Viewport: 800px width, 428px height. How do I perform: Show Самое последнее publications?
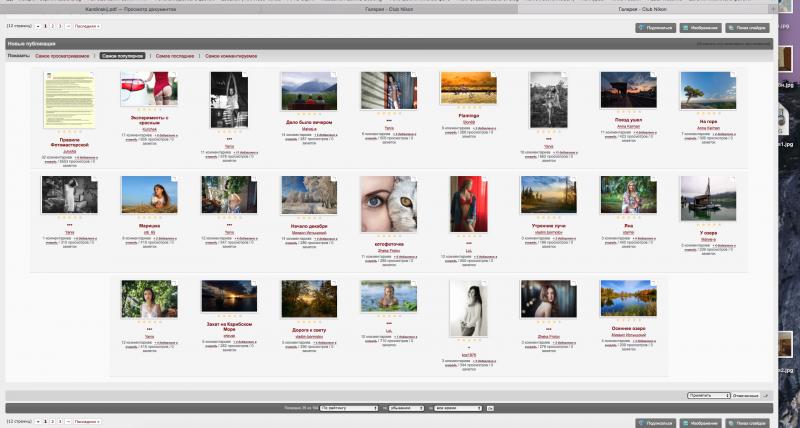tap(175, 56)
